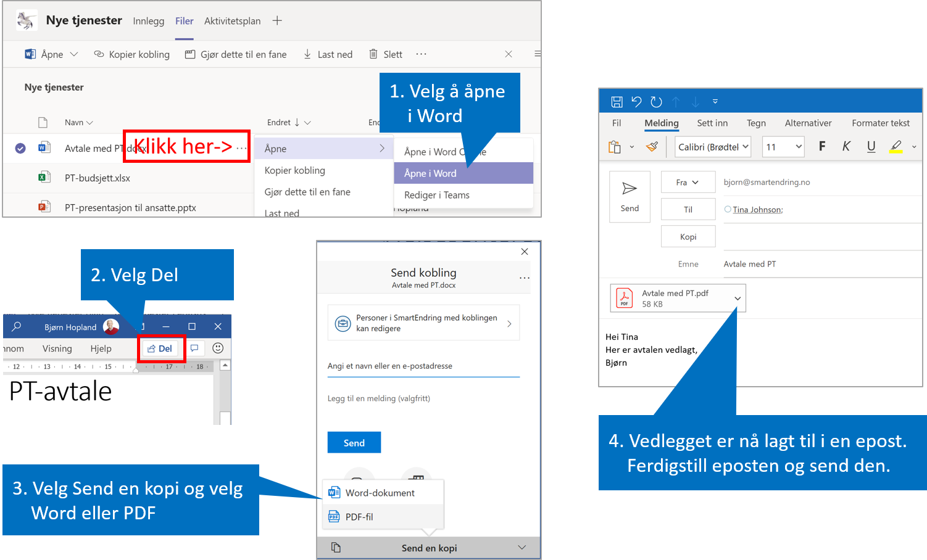The width and height of the screenshot is (927, 560).
Task: Open the text highlight color swatch
Action: pyautogui.click(x=896, y=146)
